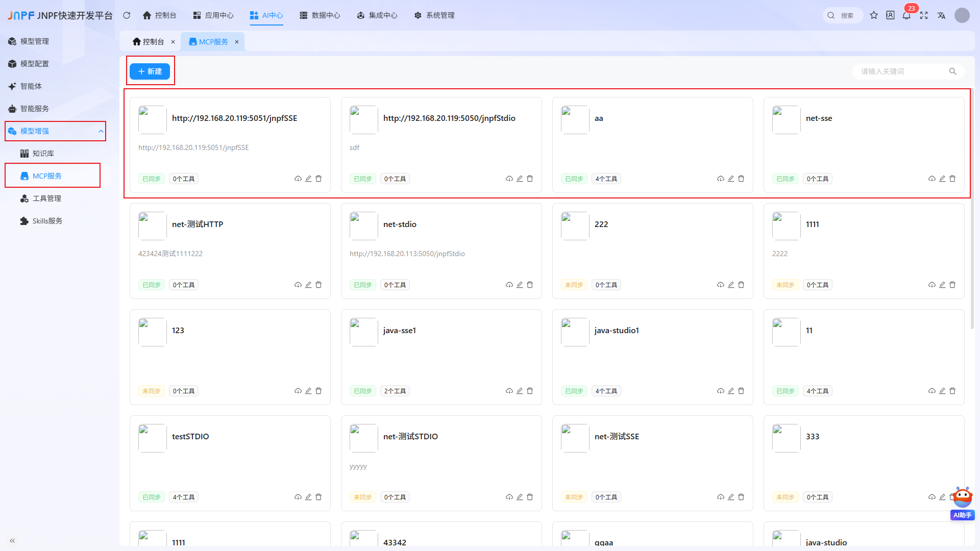
Task: Click the 已同步 tag on the net-sse card
Action: (786, 179)
